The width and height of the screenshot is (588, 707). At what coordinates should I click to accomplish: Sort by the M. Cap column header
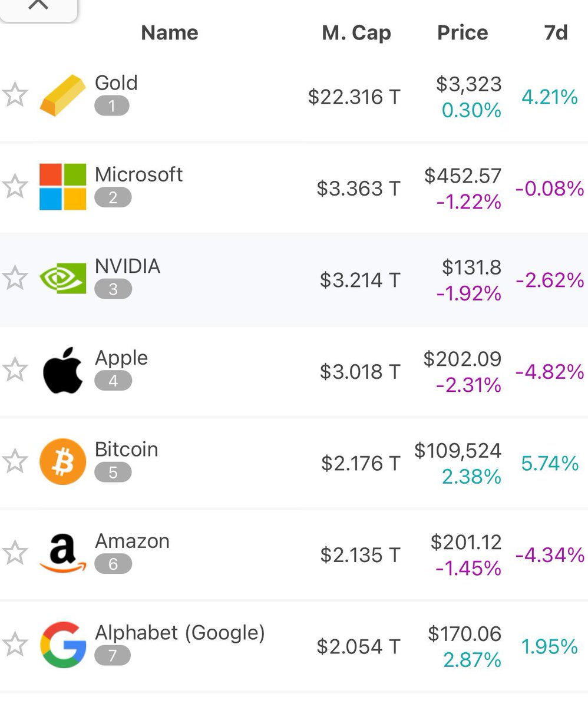pos(356,33)
